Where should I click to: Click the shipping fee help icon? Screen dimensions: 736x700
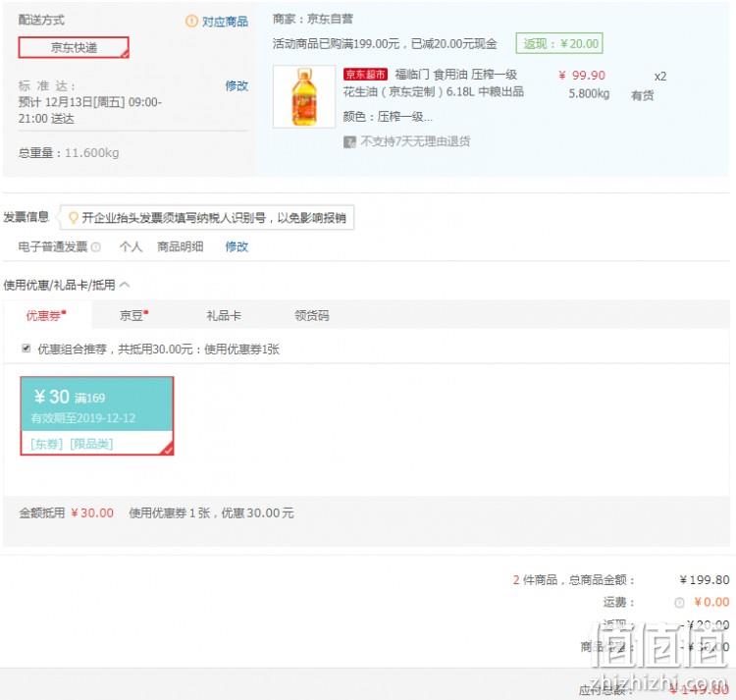679,603
